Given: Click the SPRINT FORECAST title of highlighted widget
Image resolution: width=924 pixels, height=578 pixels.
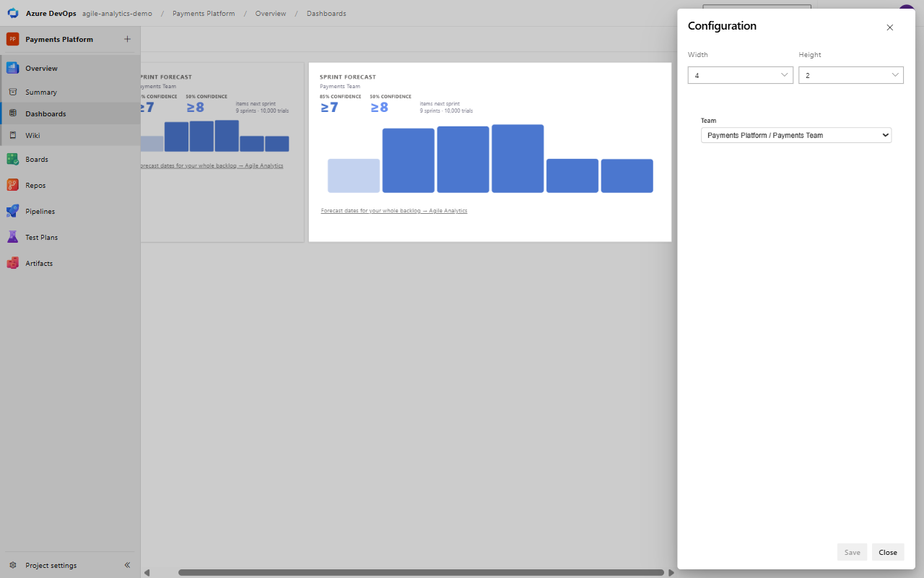Looking at the screenshot, I should [348, 77].
